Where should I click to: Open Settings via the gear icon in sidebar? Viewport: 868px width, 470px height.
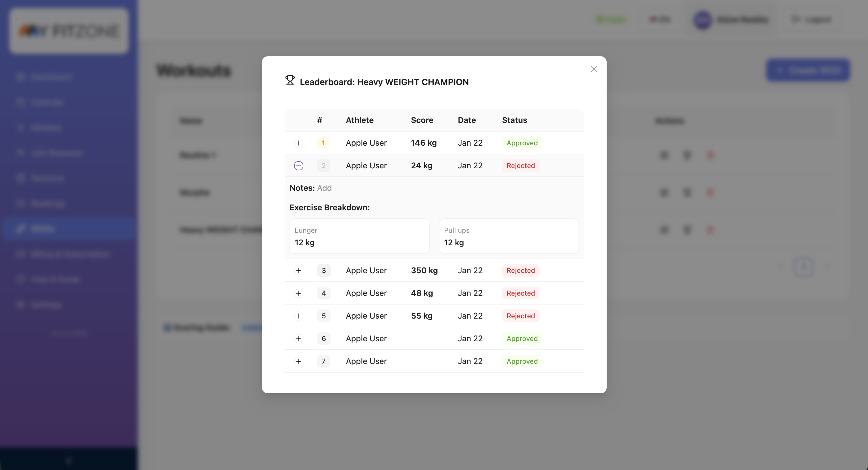point(21,305)
